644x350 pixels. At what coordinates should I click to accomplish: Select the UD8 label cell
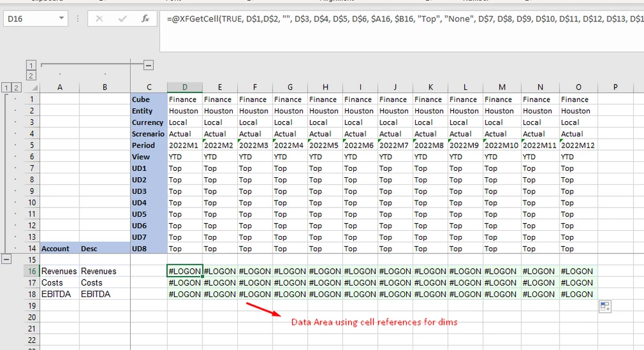(149, 249)
